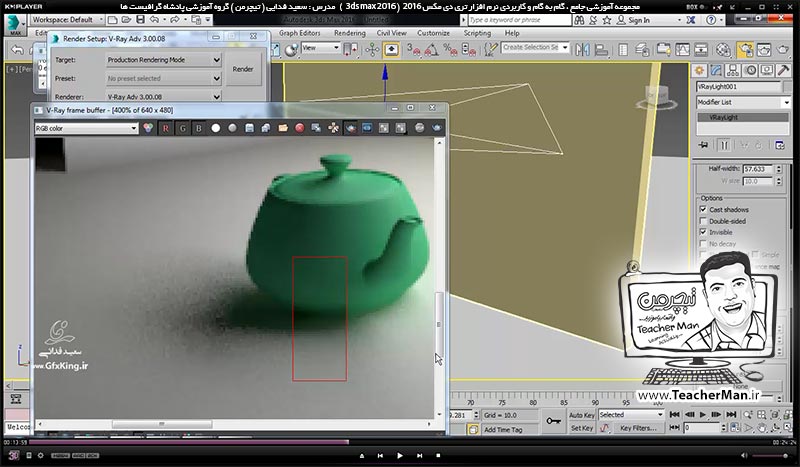Clear the frame buffer image (red icon)
800x467 pixels.
point(299,128)
